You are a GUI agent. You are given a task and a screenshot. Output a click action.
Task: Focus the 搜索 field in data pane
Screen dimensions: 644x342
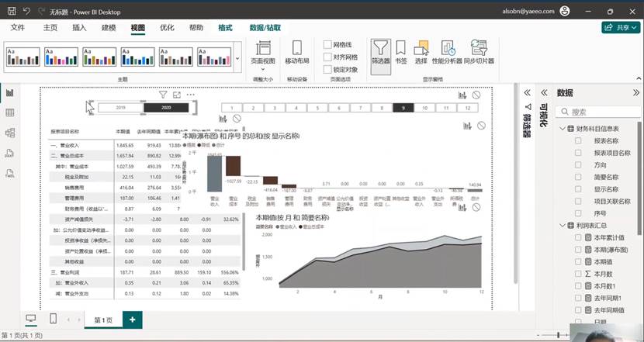coord(597,112)
